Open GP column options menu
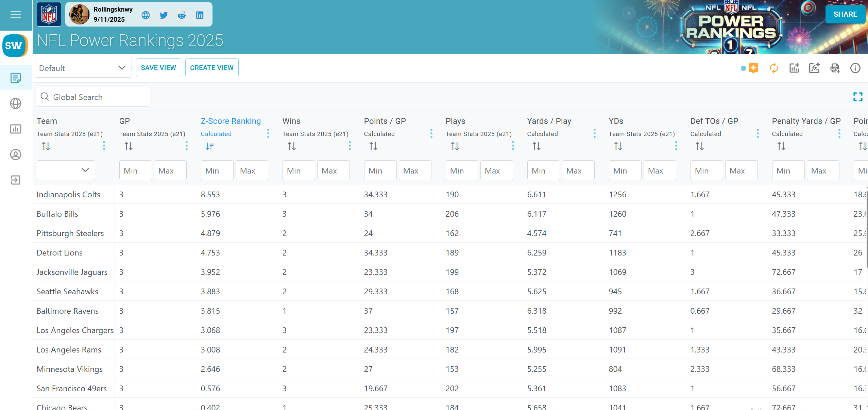 (187, 146)
